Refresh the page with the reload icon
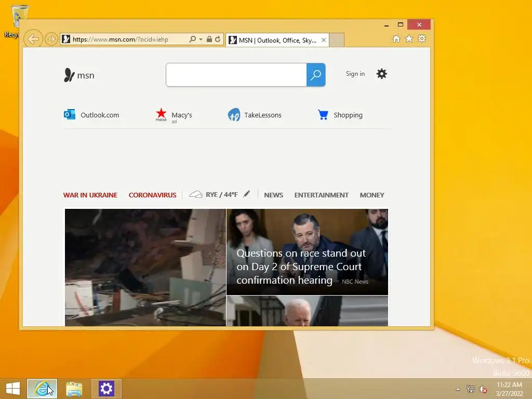Image resolution: width=532 pixels, height=399 pixels. [218, 39]
